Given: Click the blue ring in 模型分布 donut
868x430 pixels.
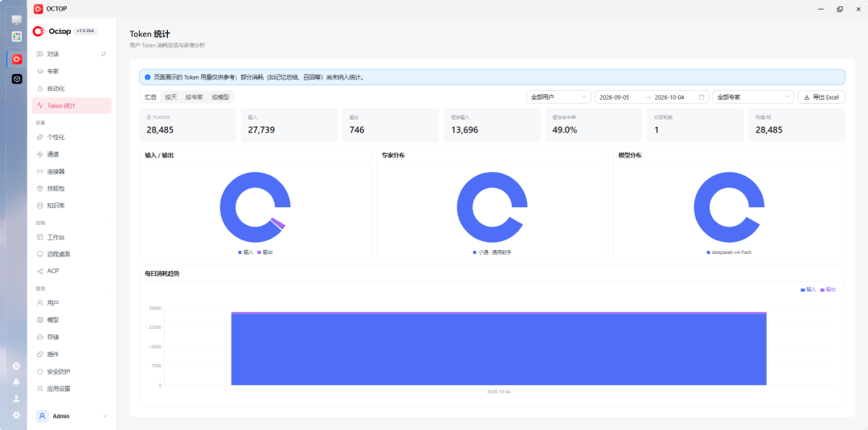Looking at the screenshot, I should [x=702, y=207].
